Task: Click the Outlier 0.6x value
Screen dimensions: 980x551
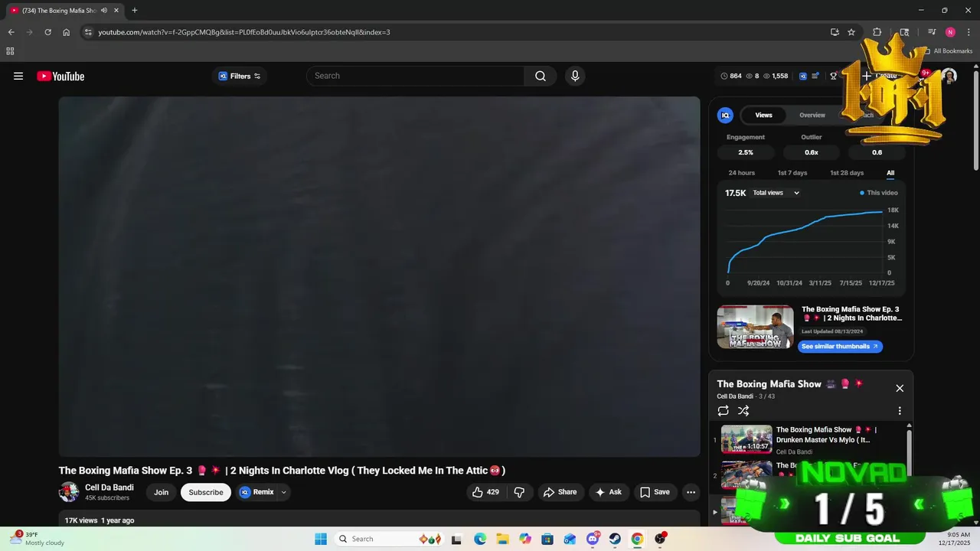Action: 812,152
